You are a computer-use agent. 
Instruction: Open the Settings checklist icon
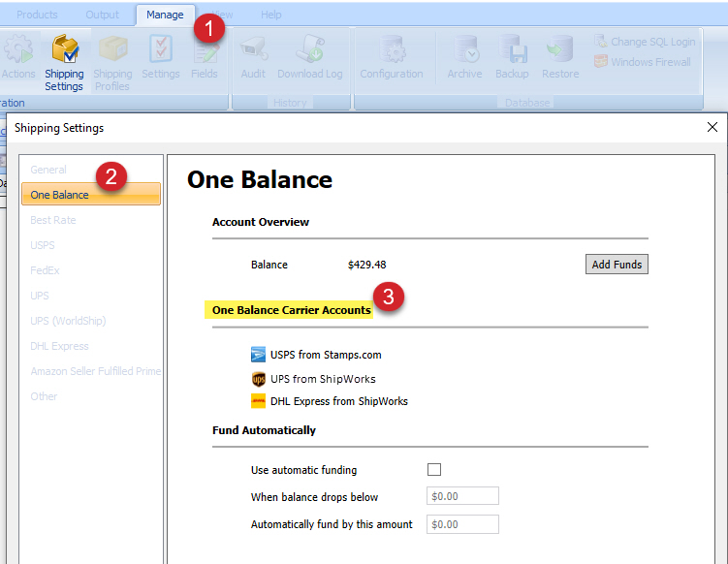click(161, 56)
